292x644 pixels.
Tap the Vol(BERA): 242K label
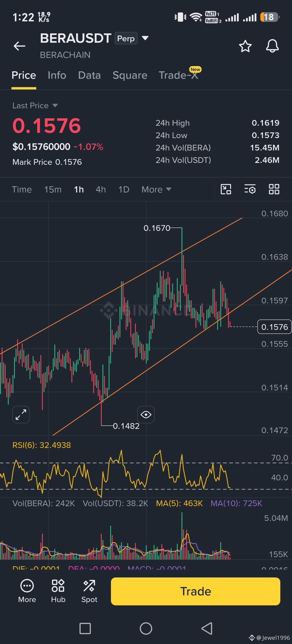coord(44,503)
